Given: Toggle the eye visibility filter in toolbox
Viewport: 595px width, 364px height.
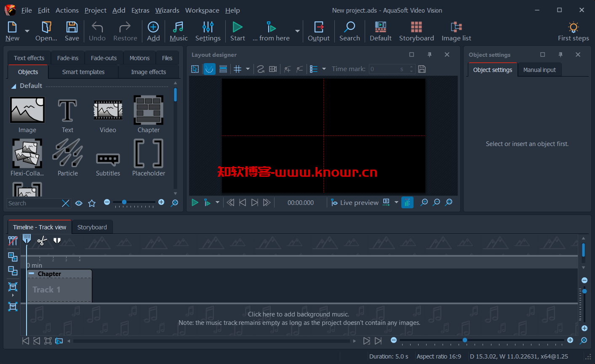Looking at the screenshot, I should pos(79,203).
